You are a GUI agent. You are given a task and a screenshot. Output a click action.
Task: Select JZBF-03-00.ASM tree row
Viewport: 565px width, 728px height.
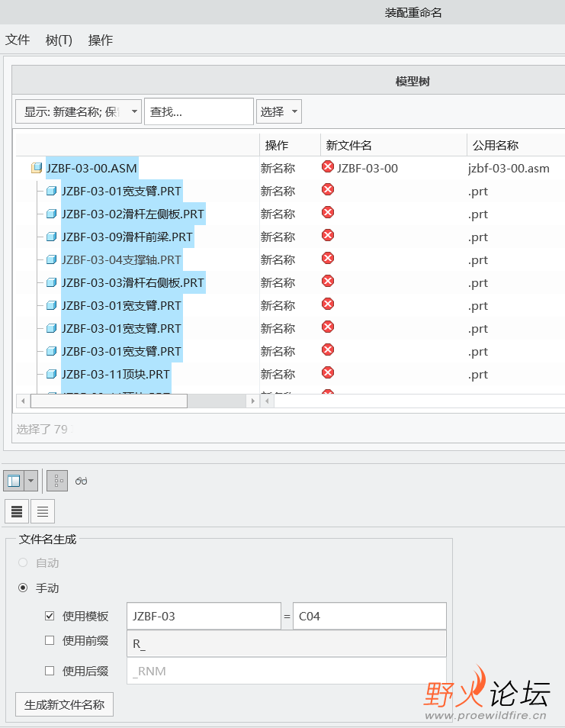91,168
